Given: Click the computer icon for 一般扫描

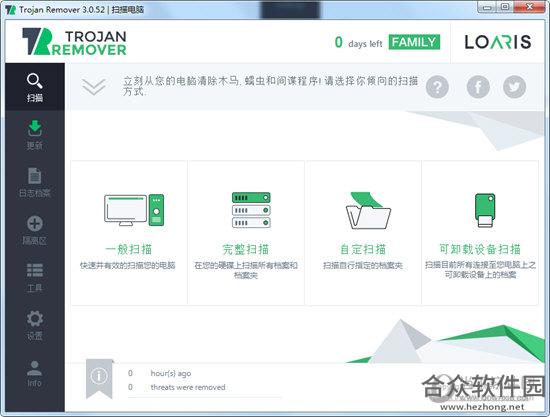Looking at the screenshot, I should [x=134, y=210].
